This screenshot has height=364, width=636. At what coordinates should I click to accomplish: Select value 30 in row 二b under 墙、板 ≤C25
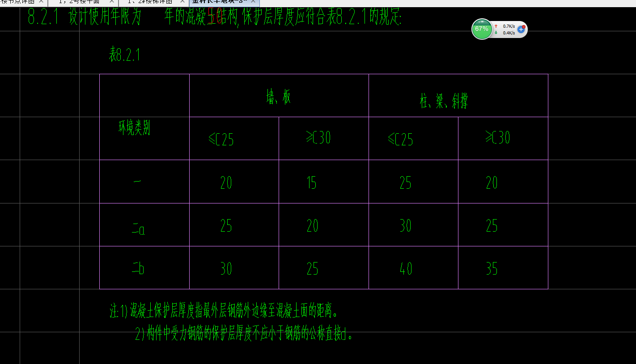click(226, 269)
